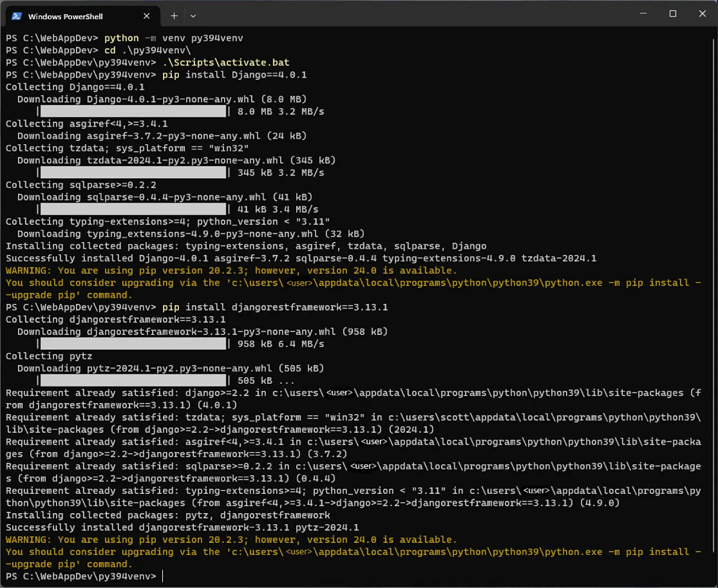Click the '.\Scripts\activate.bat' command text
The height and width of the screenshot is (588, 718).
pos(226,62)
